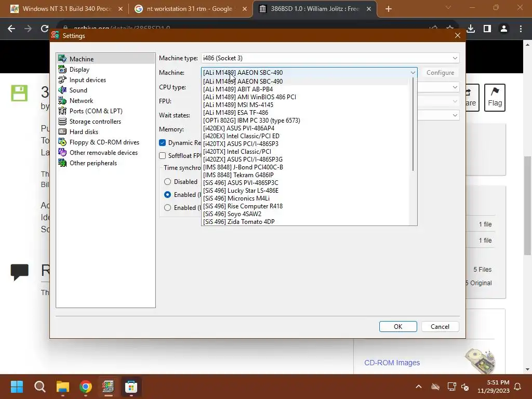
Task: Toggle the Dynamic Recompiler checkbox
Action: 163,143
